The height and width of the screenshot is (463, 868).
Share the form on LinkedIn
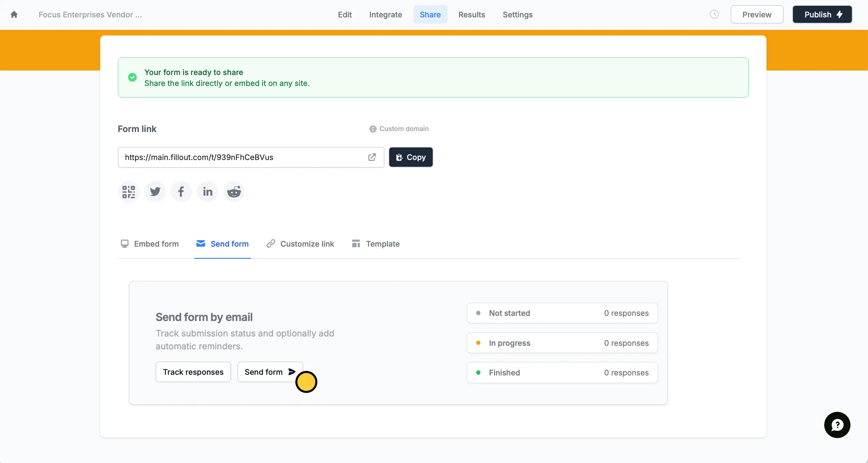click(x=207, y=192)
